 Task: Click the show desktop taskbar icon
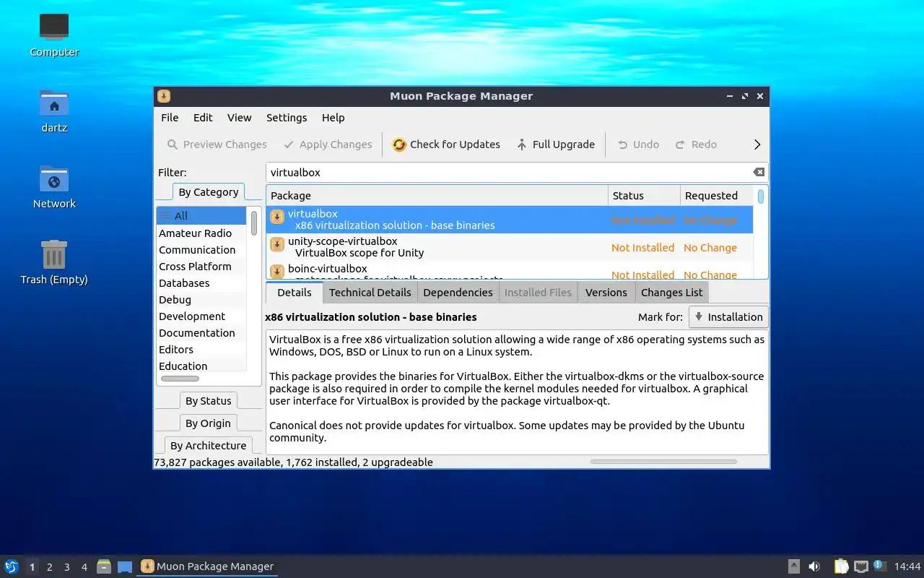(125, 566)
